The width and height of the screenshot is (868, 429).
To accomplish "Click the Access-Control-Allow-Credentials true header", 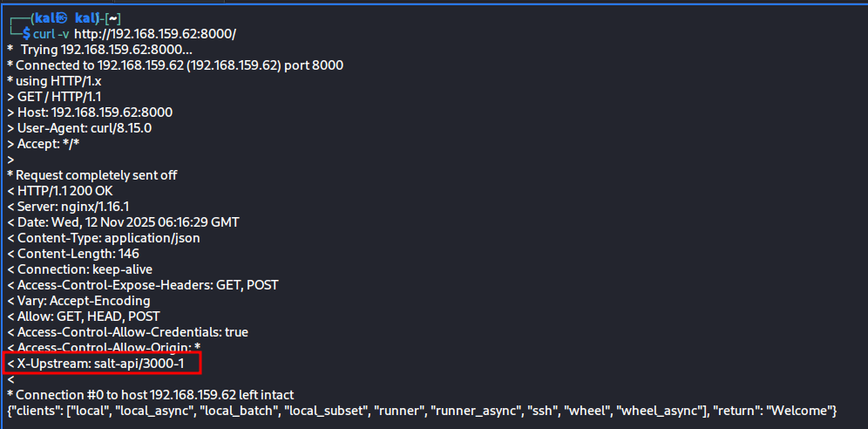I will [132, 332].
